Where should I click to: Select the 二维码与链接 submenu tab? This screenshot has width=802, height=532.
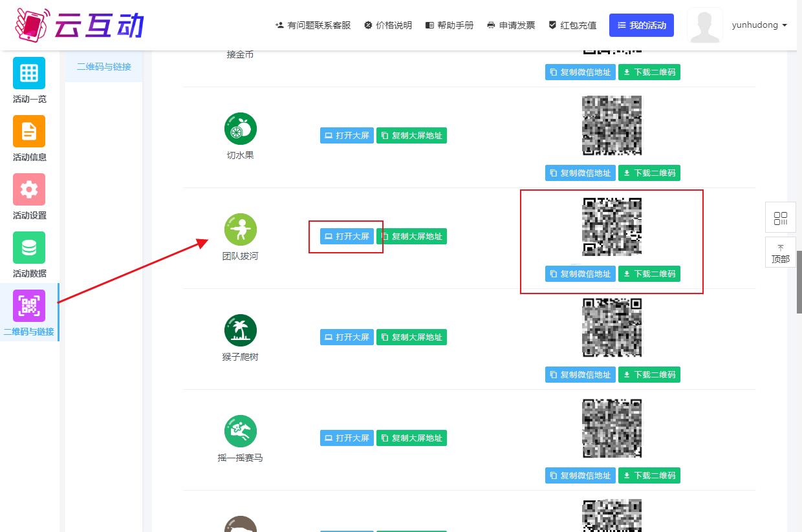click(103, 67)
